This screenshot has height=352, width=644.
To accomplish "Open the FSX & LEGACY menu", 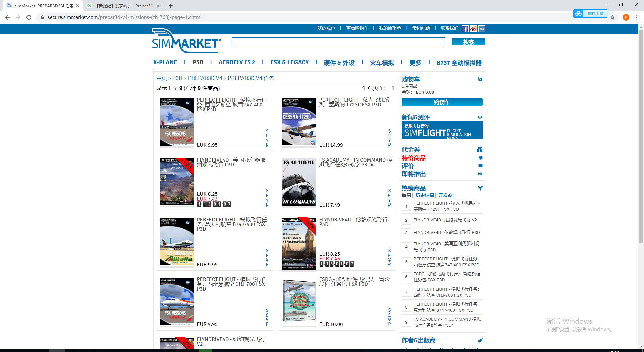I will [289, 62].
